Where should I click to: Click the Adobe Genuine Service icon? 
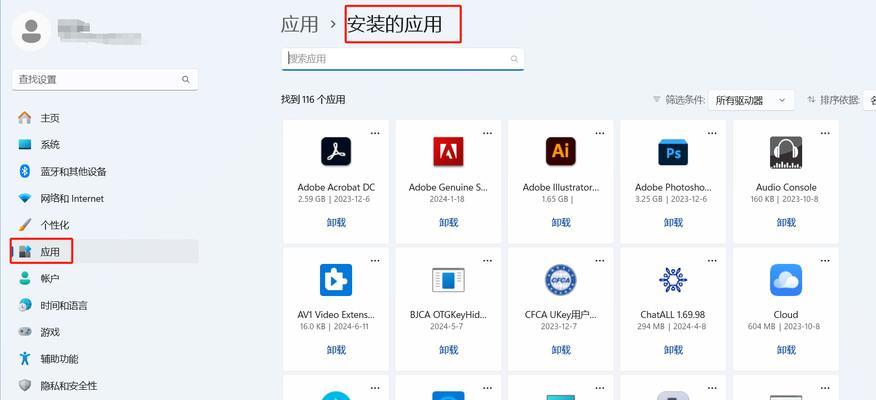(x=448, y=151)
